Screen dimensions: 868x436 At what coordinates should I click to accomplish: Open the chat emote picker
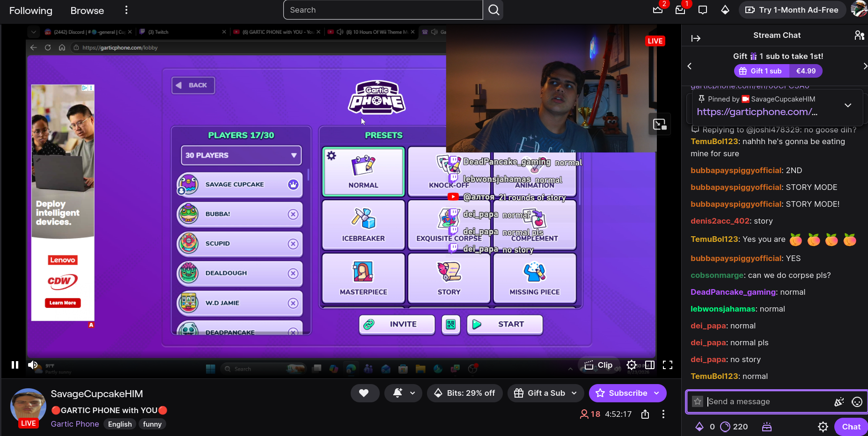857,401
